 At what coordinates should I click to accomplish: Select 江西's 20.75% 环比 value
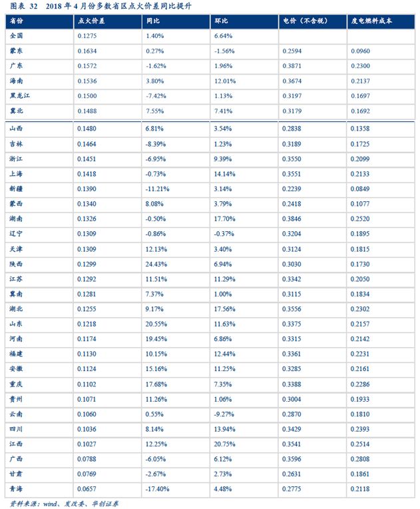225,443
